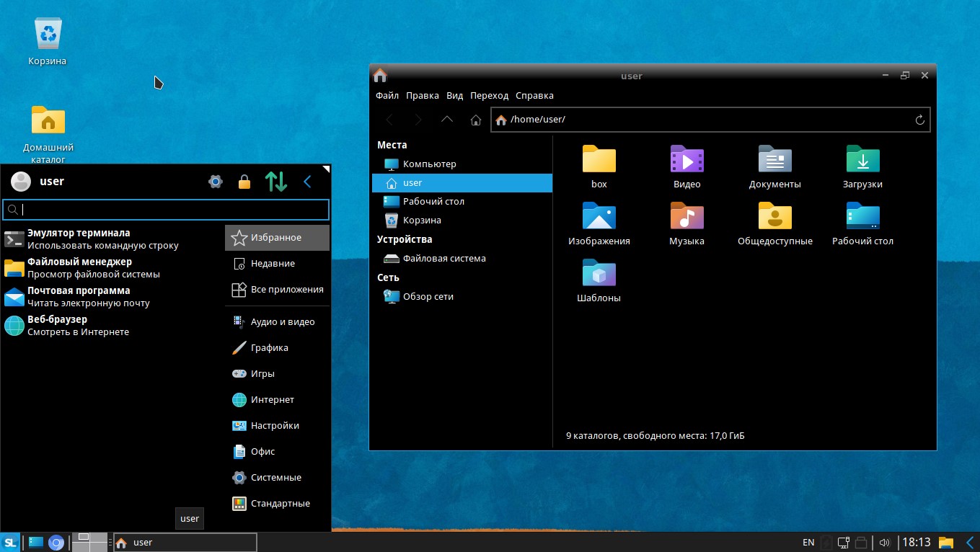Refresh the folder with the reload icon
This screenshot has width=980, height=552.
pos(919,119)
